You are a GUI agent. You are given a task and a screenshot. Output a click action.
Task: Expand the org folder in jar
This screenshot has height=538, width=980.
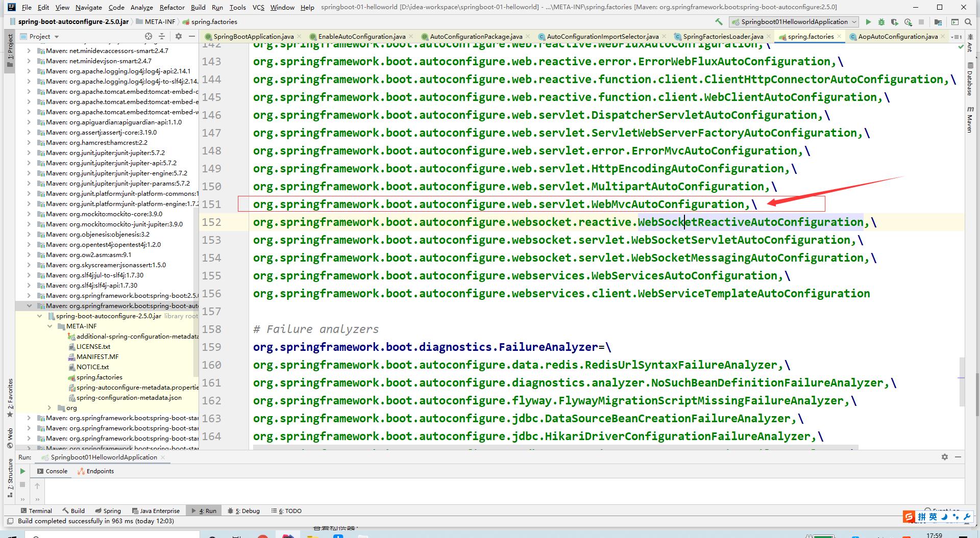50,408
